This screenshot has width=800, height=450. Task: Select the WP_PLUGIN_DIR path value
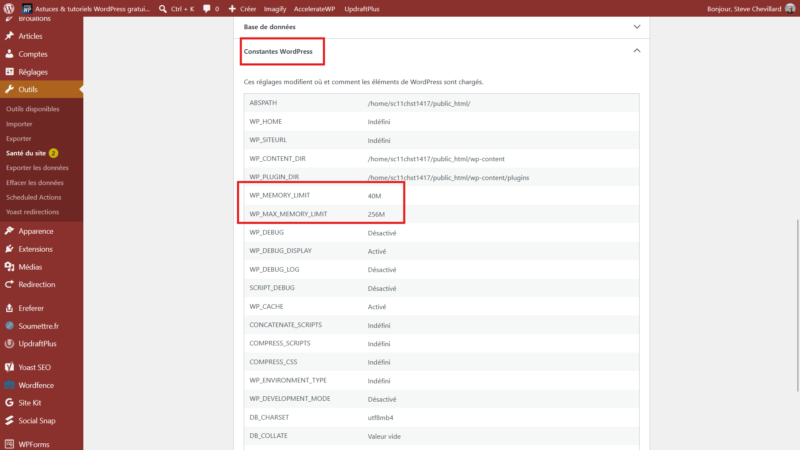(448, 178)
